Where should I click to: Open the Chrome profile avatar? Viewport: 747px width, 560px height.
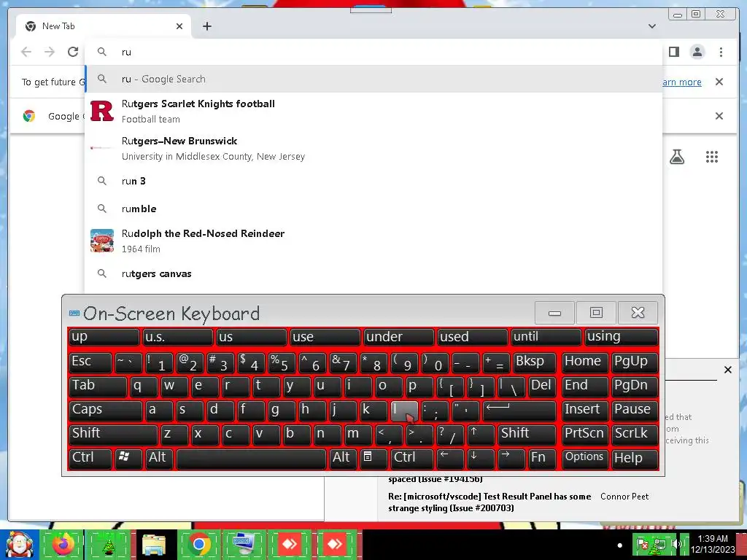pos(697,52)
